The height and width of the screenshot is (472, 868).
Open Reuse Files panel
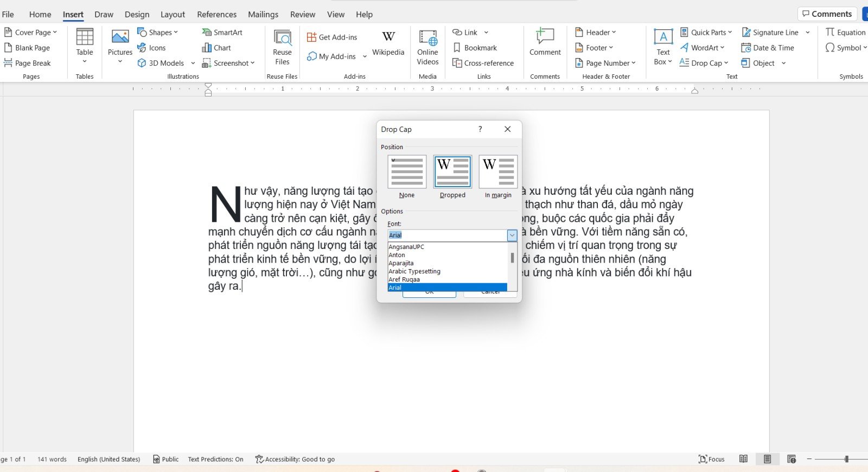[282, 47]
